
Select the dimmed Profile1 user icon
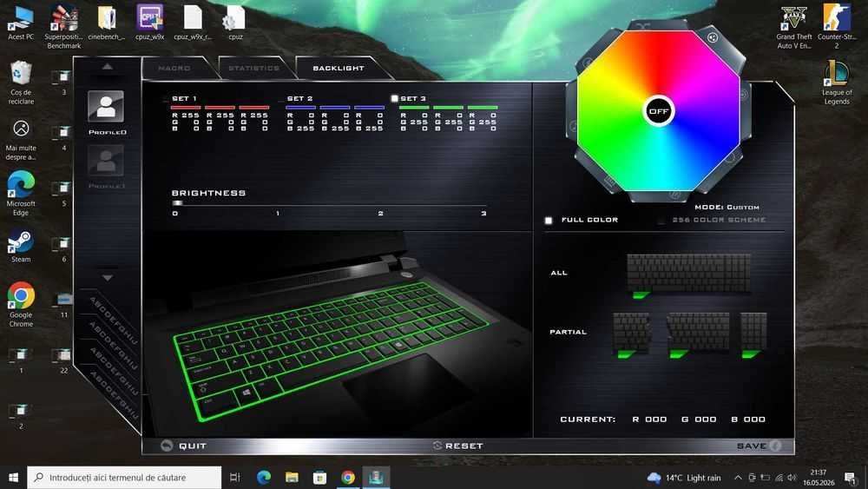coord(106,161)
